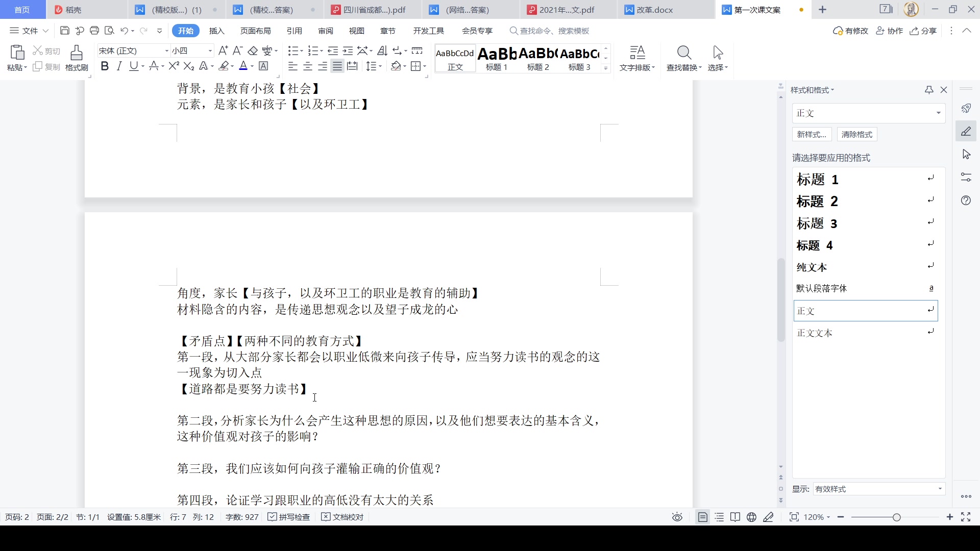This screenshot has height=551, width=980.
Task: Select the 插入 ribbon tab
Action: pos(217,31)
